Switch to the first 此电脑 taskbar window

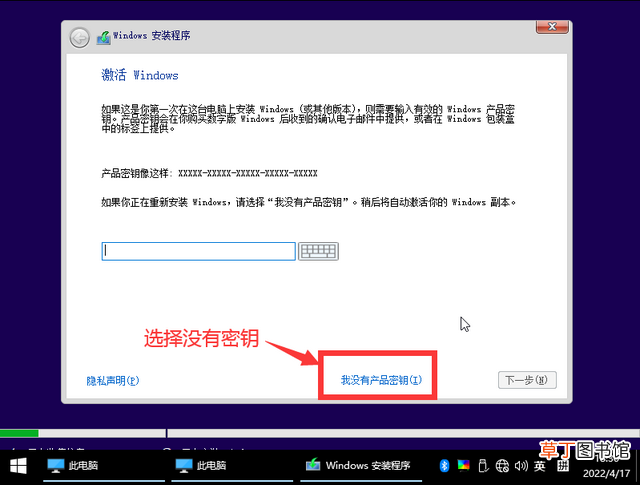point(104,465)
